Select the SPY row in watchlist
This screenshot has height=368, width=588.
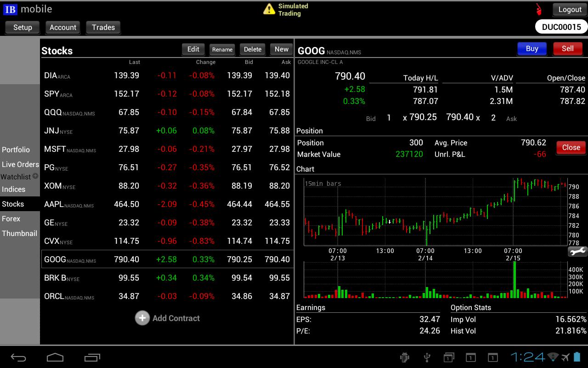point(167,94)
